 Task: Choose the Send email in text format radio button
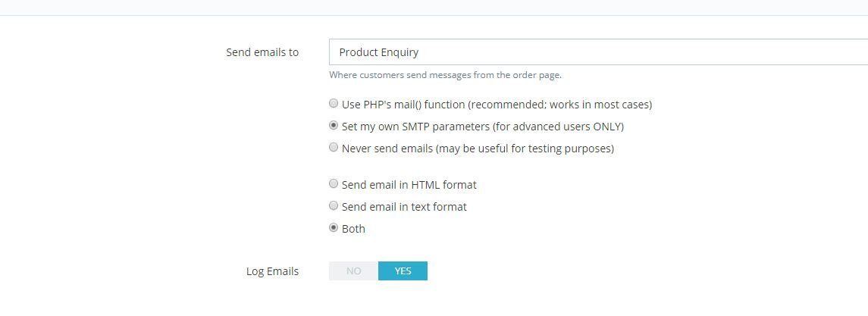point(334,206)
